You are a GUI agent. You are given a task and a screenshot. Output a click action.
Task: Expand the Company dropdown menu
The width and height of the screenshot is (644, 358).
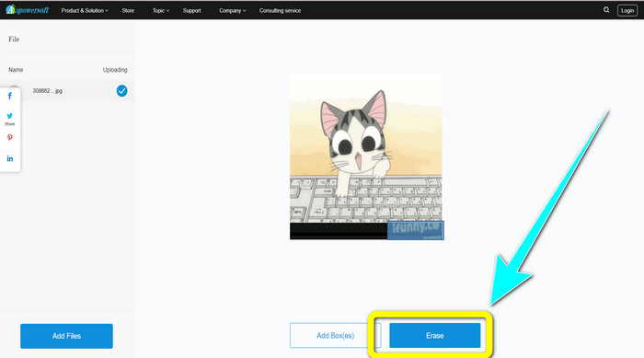pyautogui.click(x=233, y=11)
